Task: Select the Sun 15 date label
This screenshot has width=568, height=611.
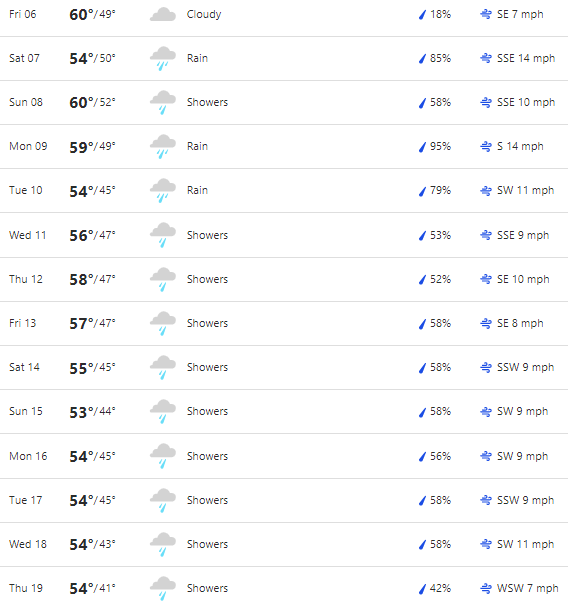Action: 26,411
